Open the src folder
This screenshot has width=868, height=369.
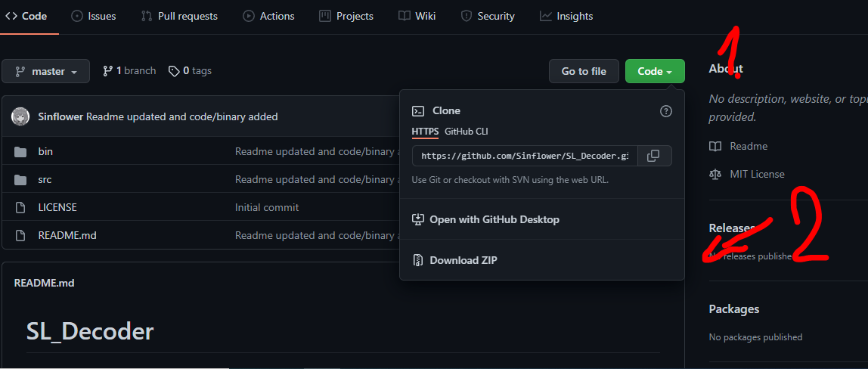click(45, 180)
